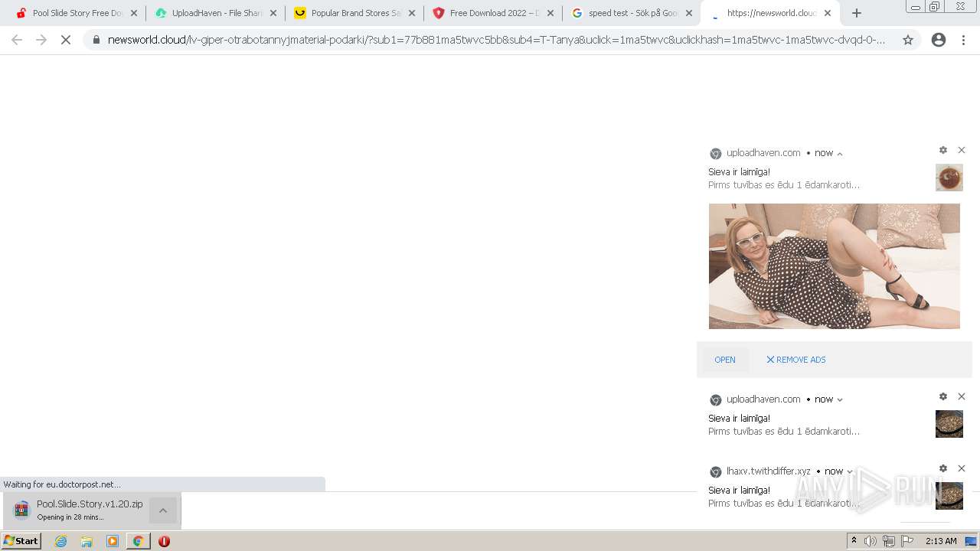Close the Pool Slide Story tab
Screen dimensions: 980x551
click(134, 13)
